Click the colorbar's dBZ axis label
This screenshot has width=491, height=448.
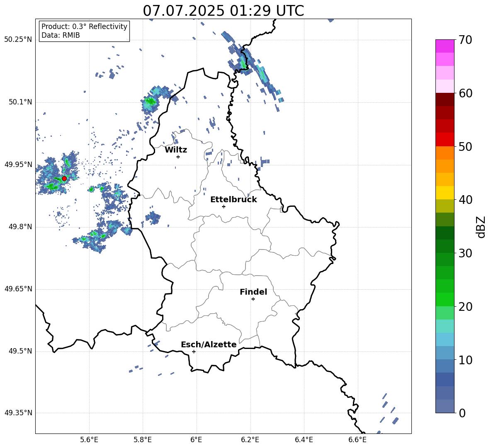point(481,227)
